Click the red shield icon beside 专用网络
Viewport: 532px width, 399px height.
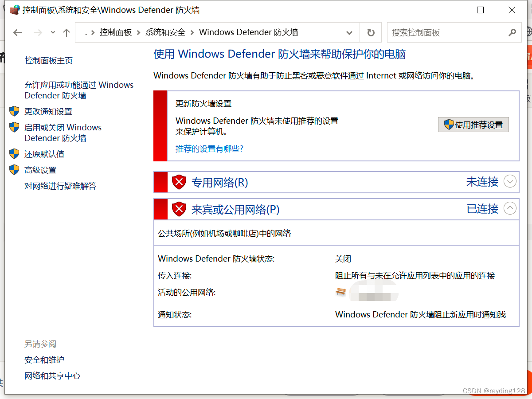click(179, 182)
